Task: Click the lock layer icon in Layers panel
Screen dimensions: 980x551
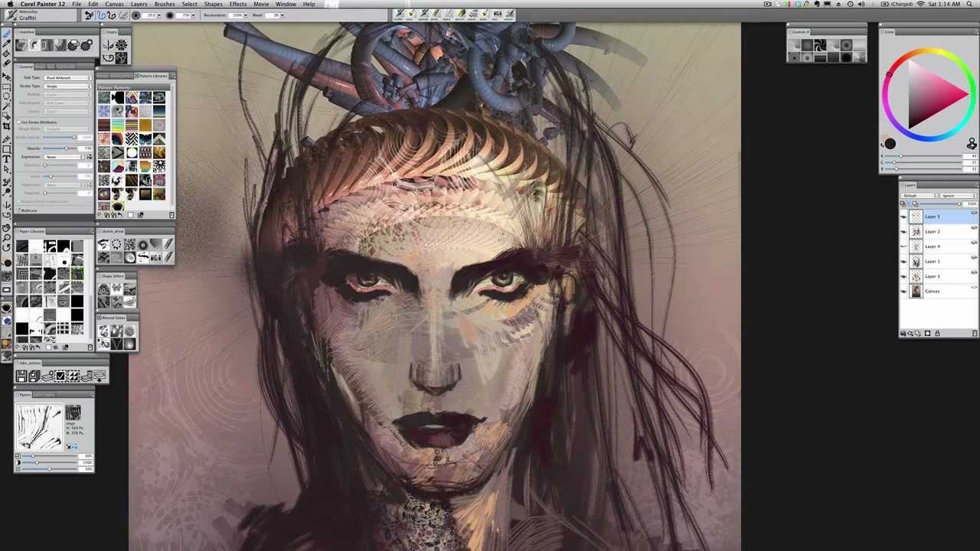Action: (x=937, y=334)
